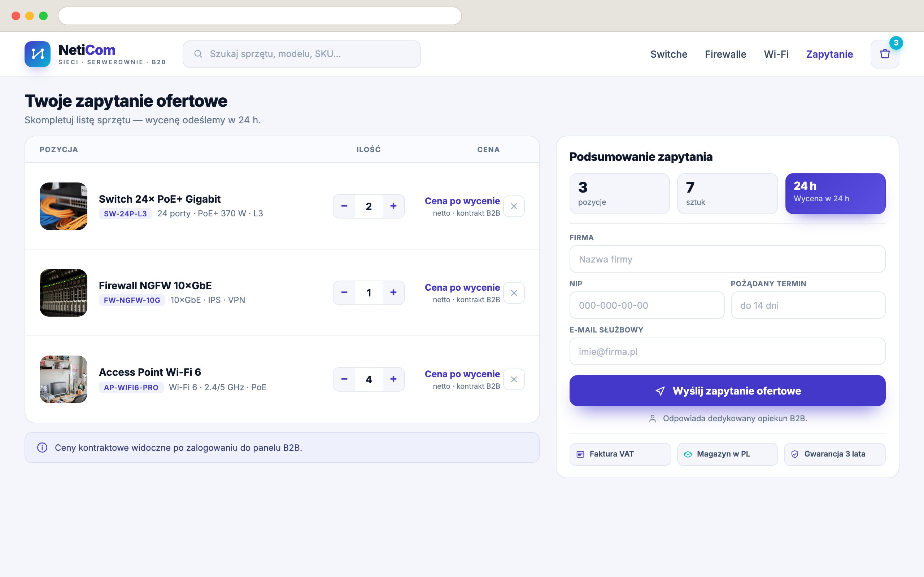Increase Access Point Wi-Fi 6 quantity
Viewport: 924px width, 577px height.
pyautogui.click(x=393, y=379)
